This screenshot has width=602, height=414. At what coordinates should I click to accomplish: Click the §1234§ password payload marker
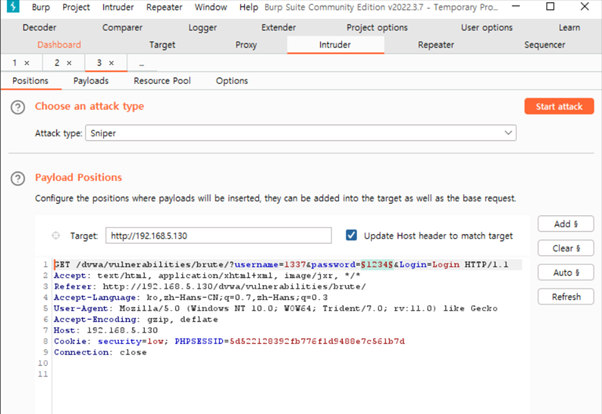tap(377, 265)
